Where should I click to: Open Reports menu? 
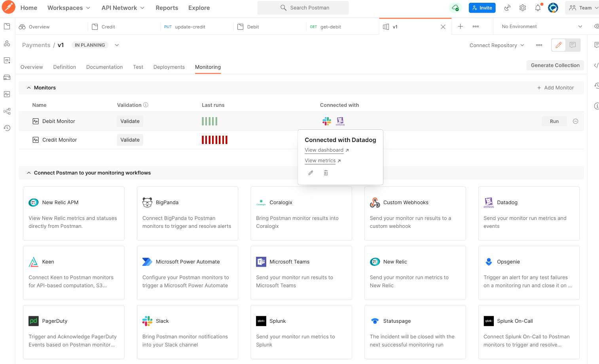[167, 8]
